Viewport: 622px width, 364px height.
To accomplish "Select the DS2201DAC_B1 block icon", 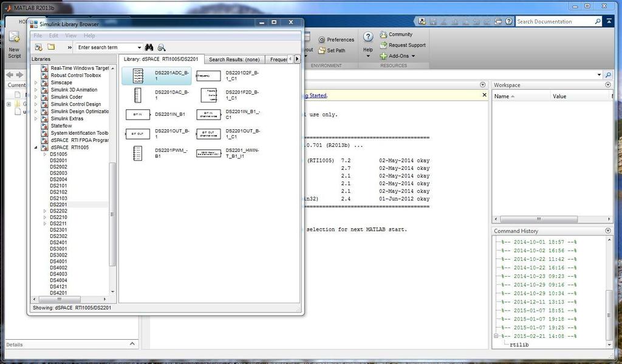I will [137, 95].
